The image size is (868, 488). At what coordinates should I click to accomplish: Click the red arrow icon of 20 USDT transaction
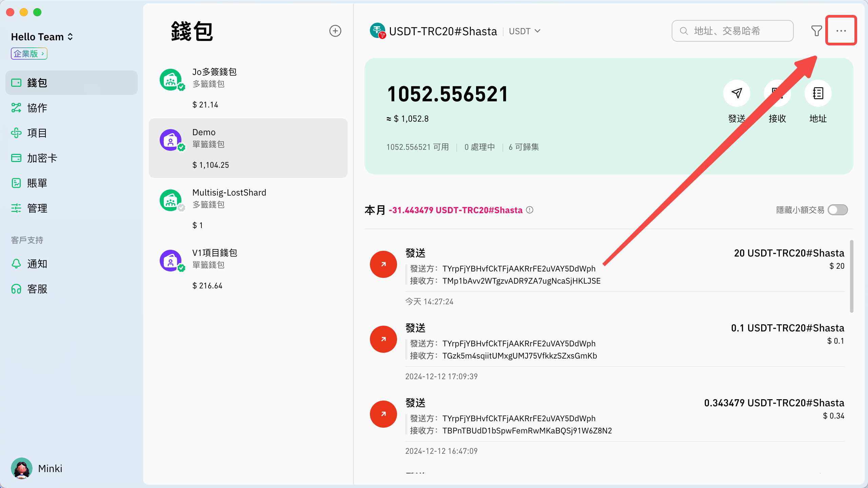pos(383,264)
